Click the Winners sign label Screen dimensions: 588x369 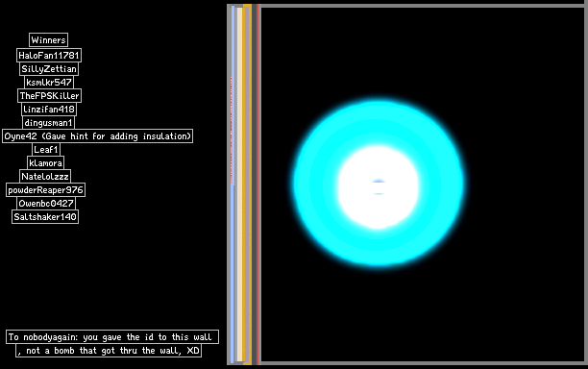click(x=48, y=40)
